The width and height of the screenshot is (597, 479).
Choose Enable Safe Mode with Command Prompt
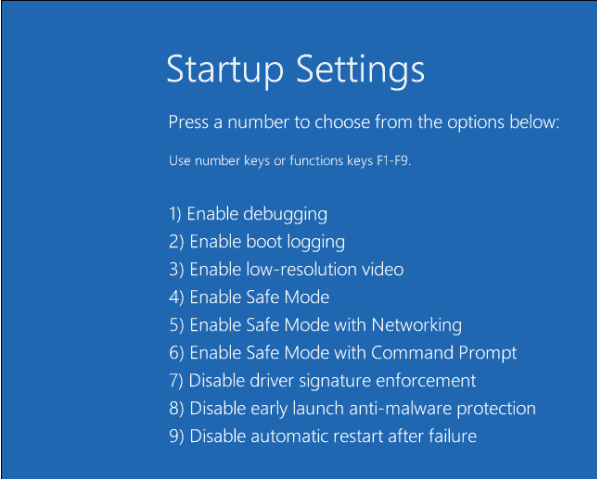click(x=343, y=353)
